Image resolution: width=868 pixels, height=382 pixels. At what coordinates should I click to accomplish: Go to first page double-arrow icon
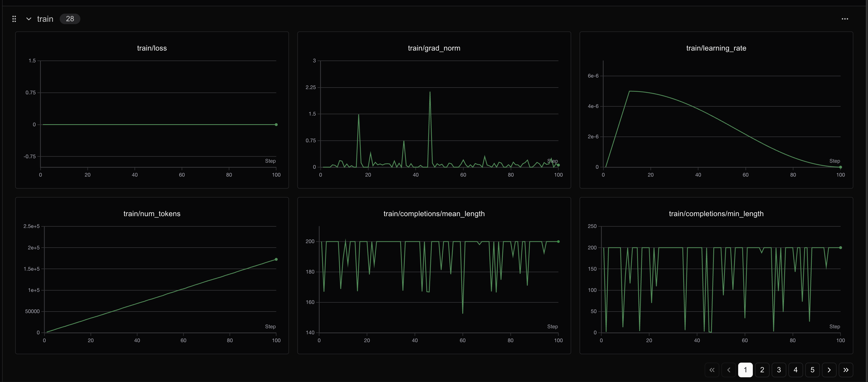coord(712,370)
